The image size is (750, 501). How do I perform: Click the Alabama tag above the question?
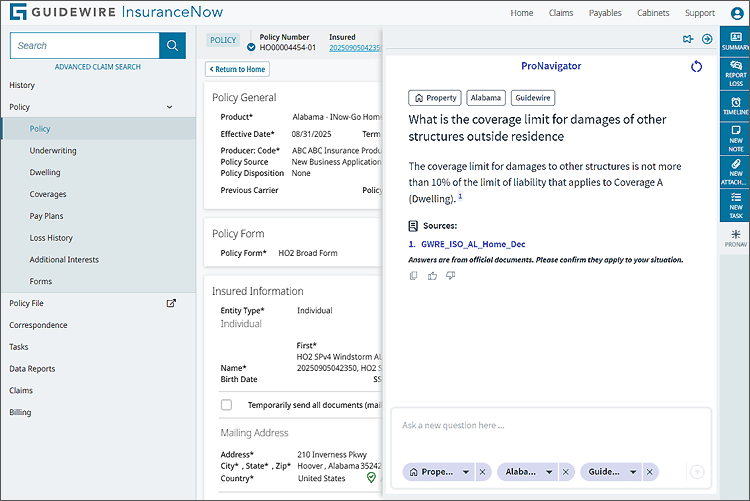pos(486,98)
